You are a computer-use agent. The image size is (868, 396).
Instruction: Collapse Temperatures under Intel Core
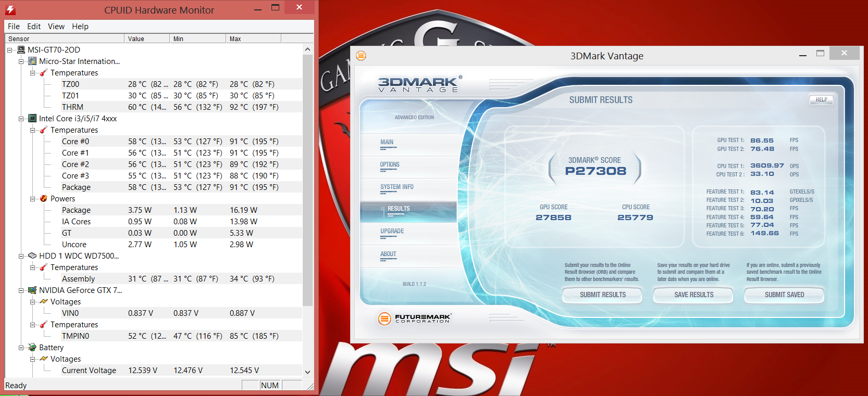[33, 130]
